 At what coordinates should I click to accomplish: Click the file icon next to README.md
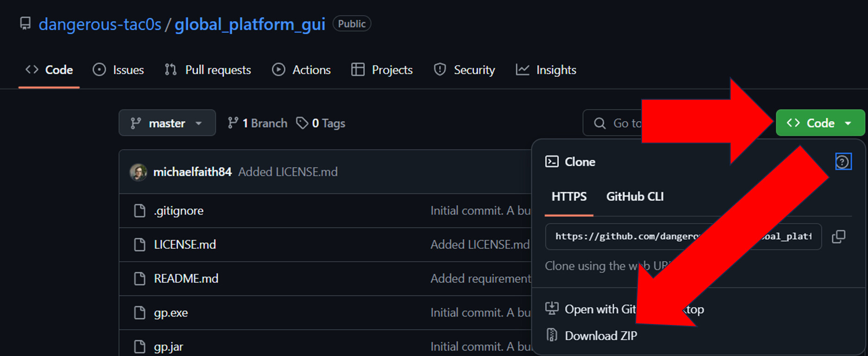tap(139, 279)
